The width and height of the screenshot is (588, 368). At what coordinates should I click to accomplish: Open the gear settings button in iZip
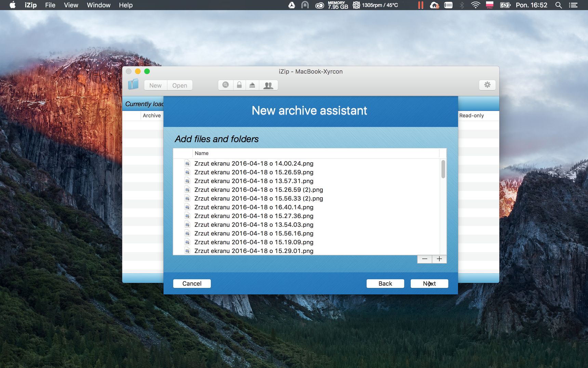[487, 85]
